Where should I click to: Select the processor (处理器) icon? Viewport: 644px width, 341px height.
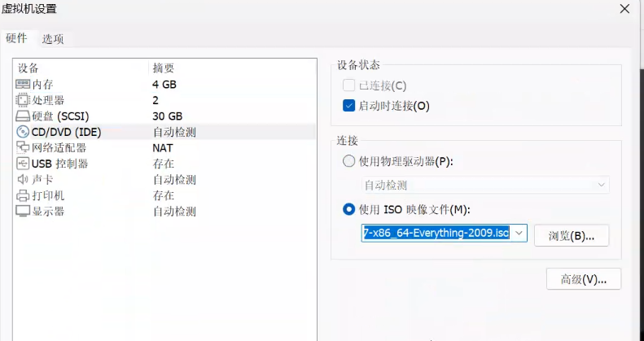click(x=23, y=100)
